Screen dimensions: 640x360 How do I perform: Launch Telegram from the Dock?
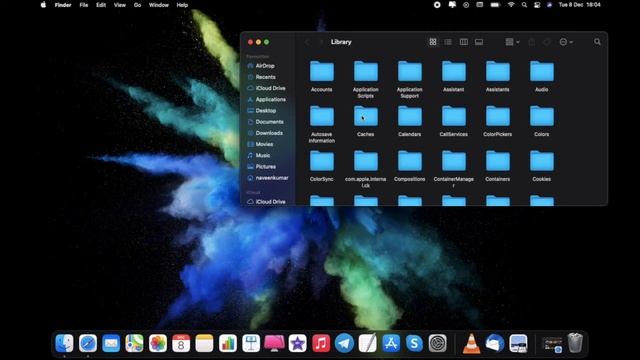click(344, 343)
